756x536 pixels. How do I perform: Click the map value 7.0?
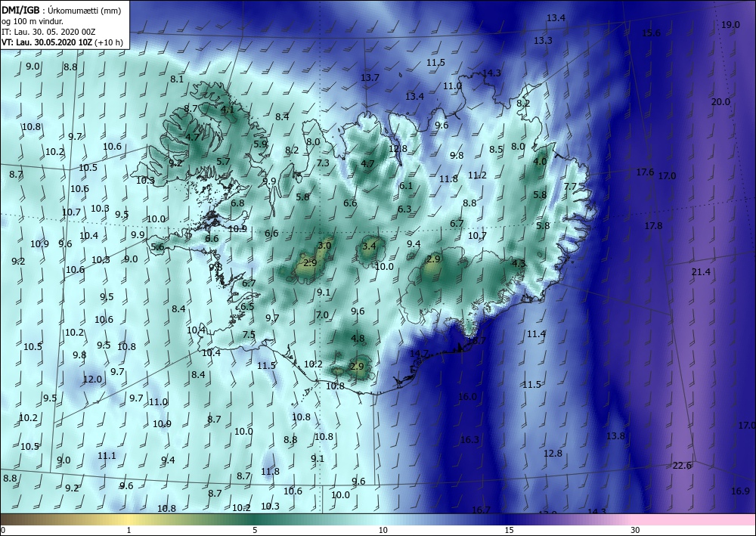[321, 315]
